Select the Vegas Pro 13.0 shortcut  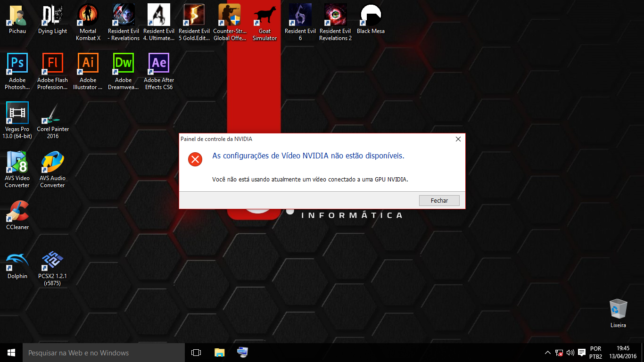17,121
